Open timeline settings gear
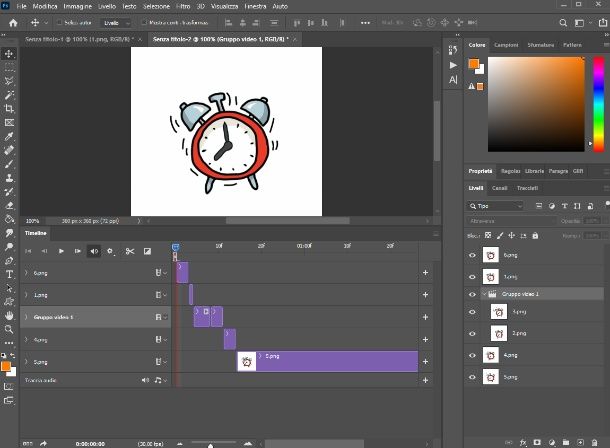The image size is (610, 448). [x=110, y=251]
